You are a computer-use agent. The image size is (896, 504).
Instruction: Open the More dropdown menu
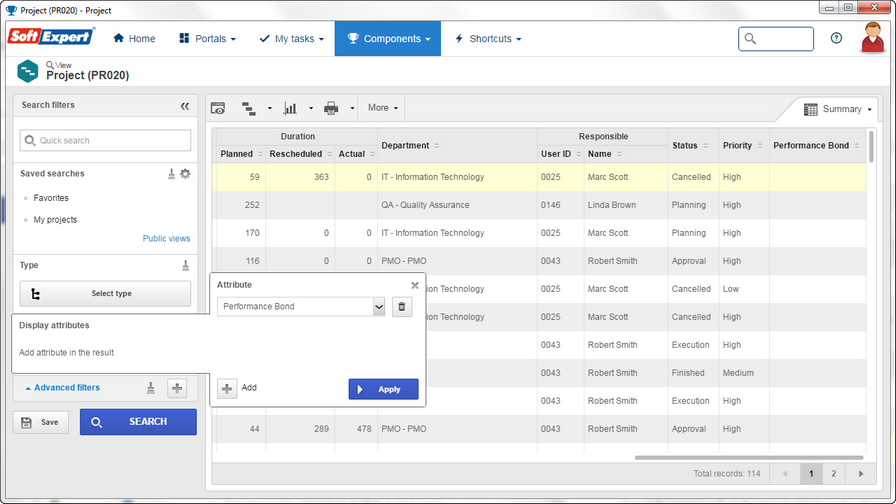pos(382,108)
